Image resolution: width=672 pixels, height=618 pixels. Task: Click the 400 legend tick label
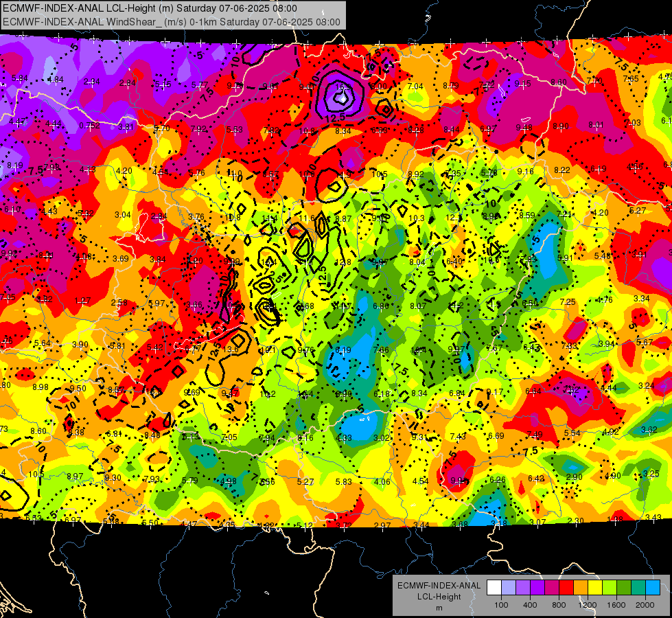click(x=530, y=605)
